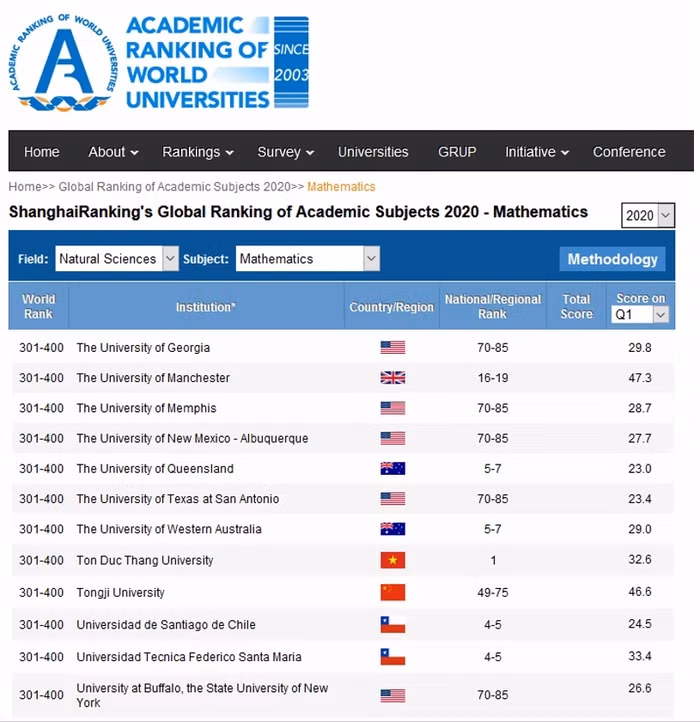Click the Vietnam flag icon
The width and height of the screenshot is (700, 722).
(x=392, y=560)
